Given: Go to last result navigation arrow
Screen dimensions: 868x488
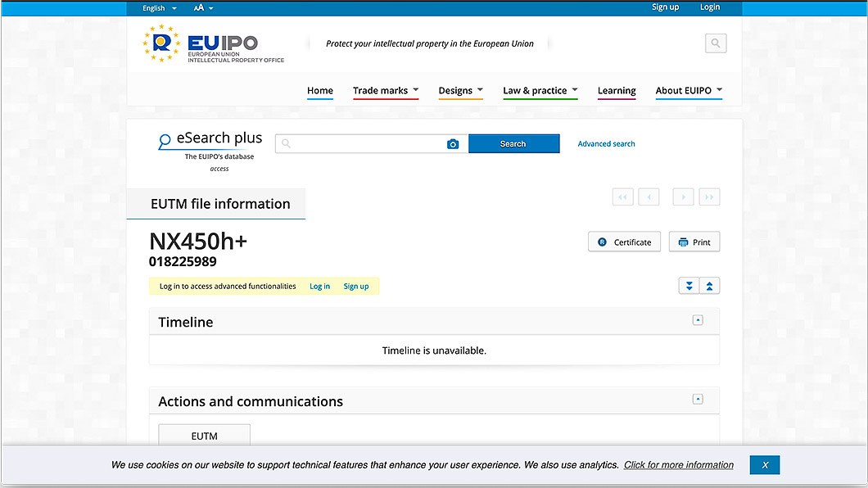Looking at the screenshot, I should (709, 197).
